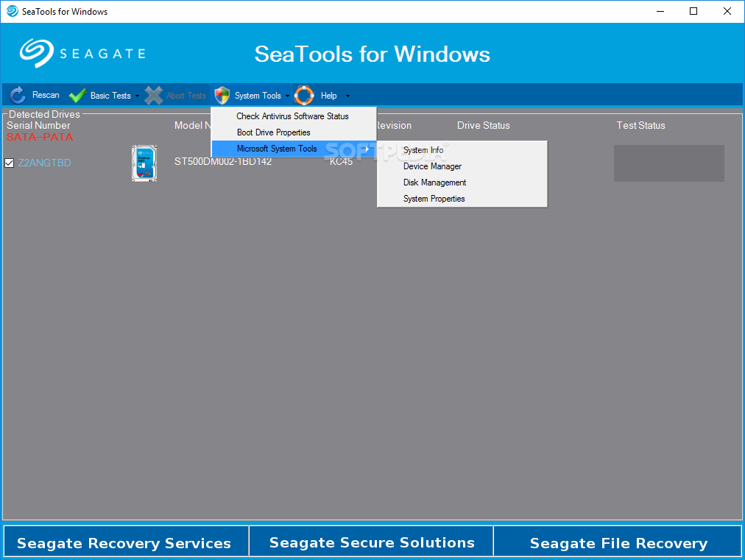Click the Basic Tests toolbar label

(x=110, y=96)
